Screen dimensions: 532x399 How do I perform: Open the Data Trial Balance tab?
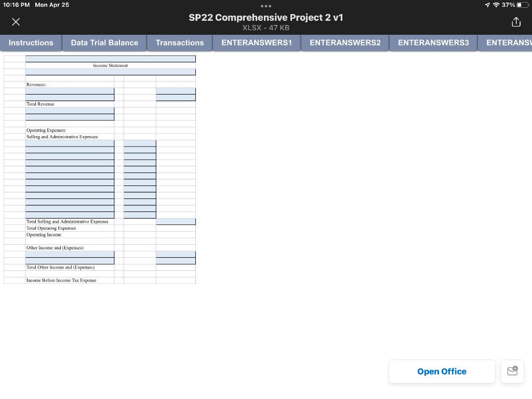click(x=104, y=43)
